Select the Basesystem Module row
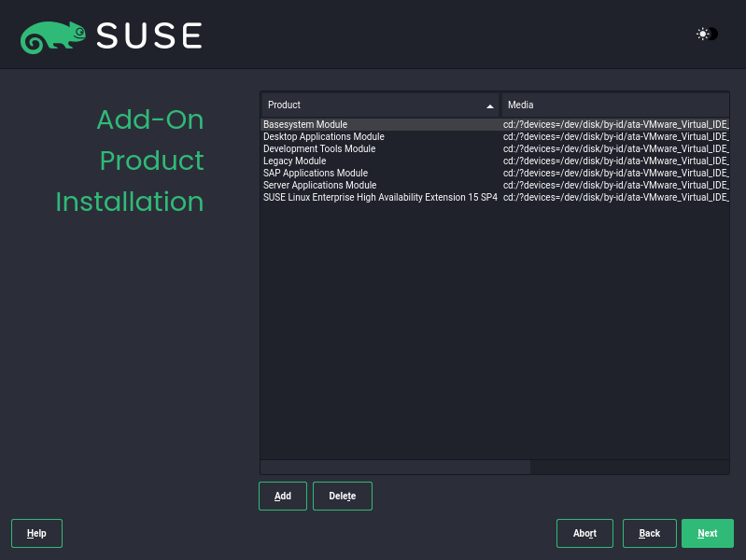The height and width of the screenshot is (560, 746). [495, 124]
